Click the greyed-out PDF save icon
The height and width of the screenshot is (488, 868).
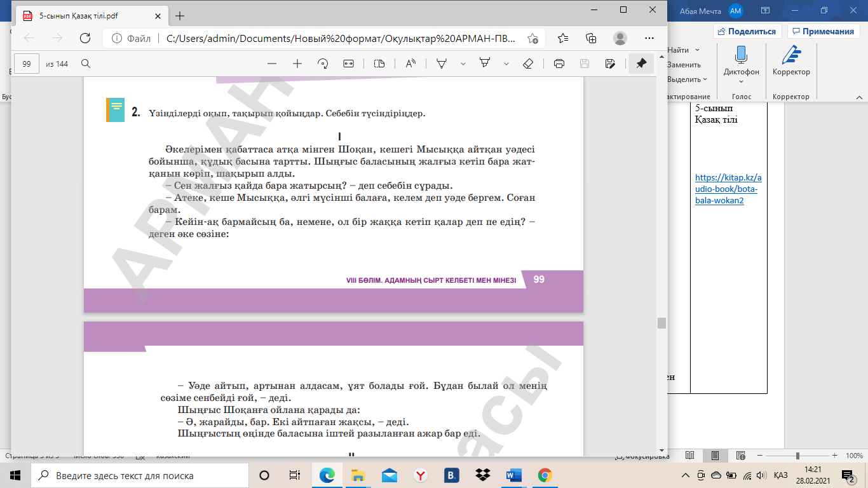point(585,64)
